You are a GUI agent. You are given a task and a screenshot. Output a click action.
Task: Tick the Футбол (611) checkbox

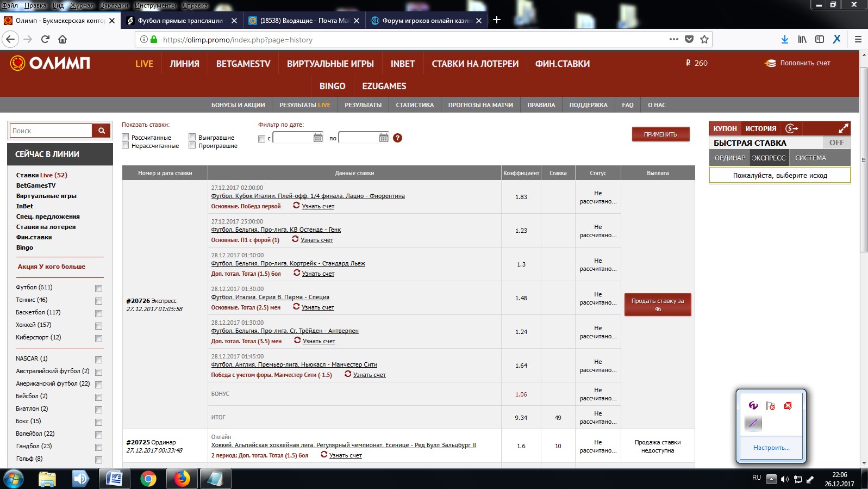pos(98,288)
